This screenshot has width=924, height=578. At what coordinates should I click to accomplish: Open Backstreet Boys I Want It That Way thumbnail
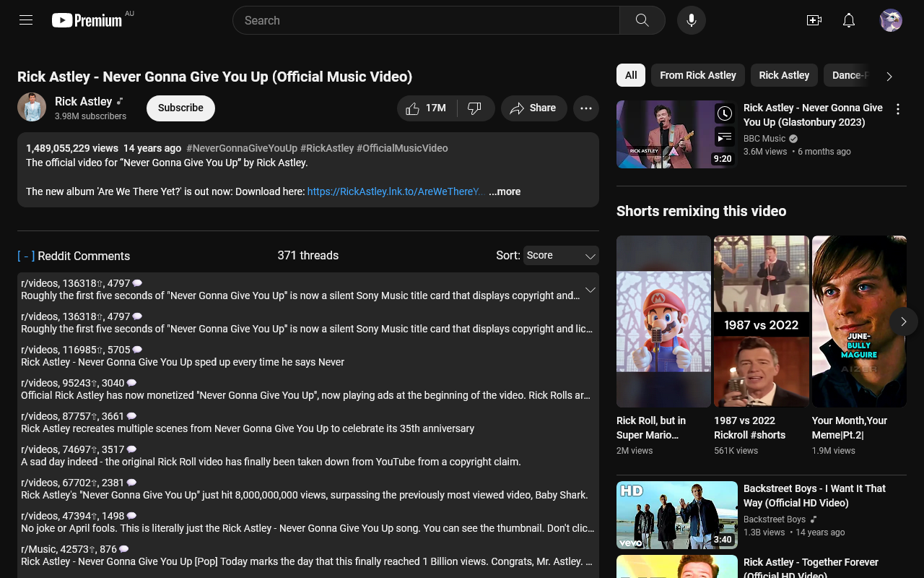point(677,515)
